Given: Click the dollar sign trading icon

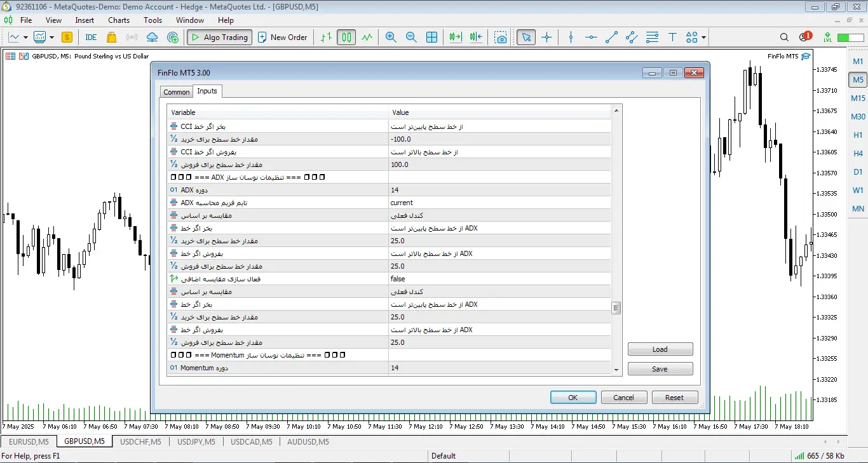Looking at the screenshot, I should (x=67, y=37).
